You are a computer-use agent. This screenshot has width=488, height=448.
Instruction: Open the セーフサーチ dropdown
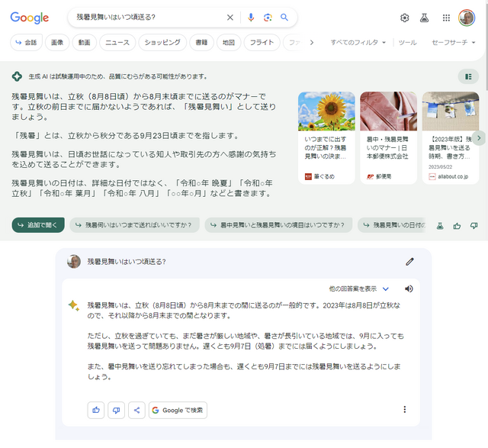click(453, 43)
